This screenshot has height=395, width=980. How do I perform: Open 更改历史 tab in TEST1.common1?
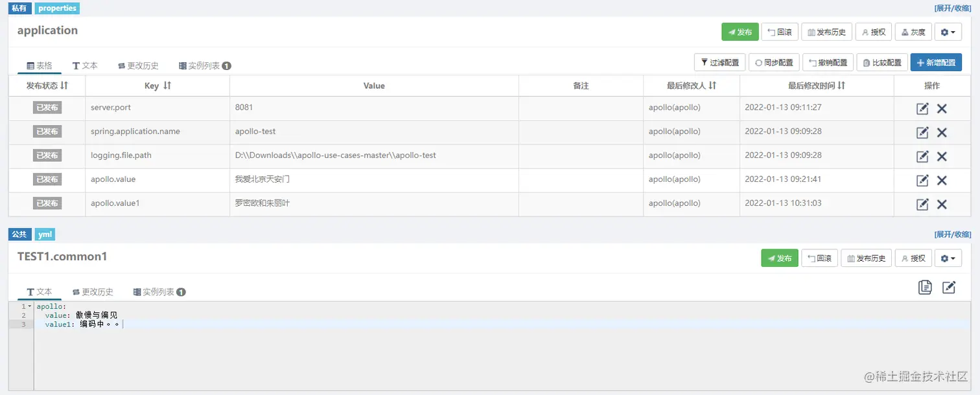93,292
